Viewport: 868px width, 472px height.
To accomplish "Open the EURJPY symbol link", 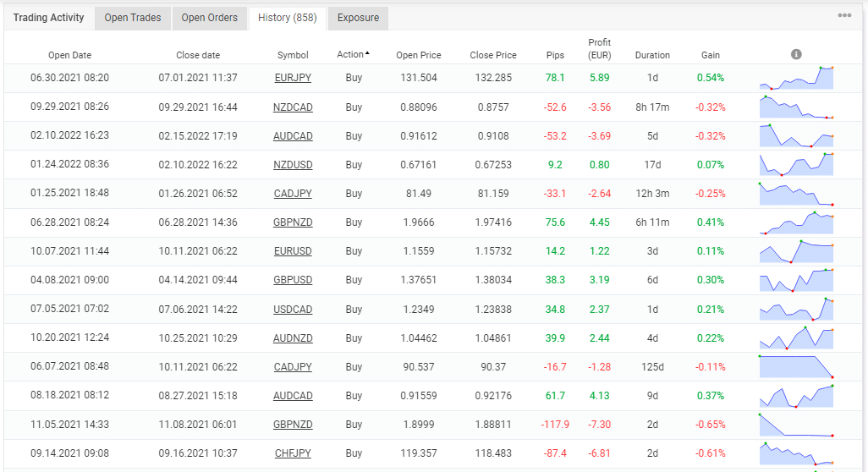I will (293, 78).
